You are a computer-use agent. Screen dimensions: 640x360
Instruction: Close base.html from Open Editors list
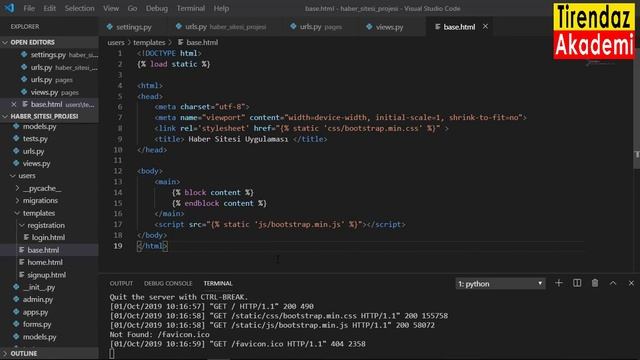click(13, 104)
